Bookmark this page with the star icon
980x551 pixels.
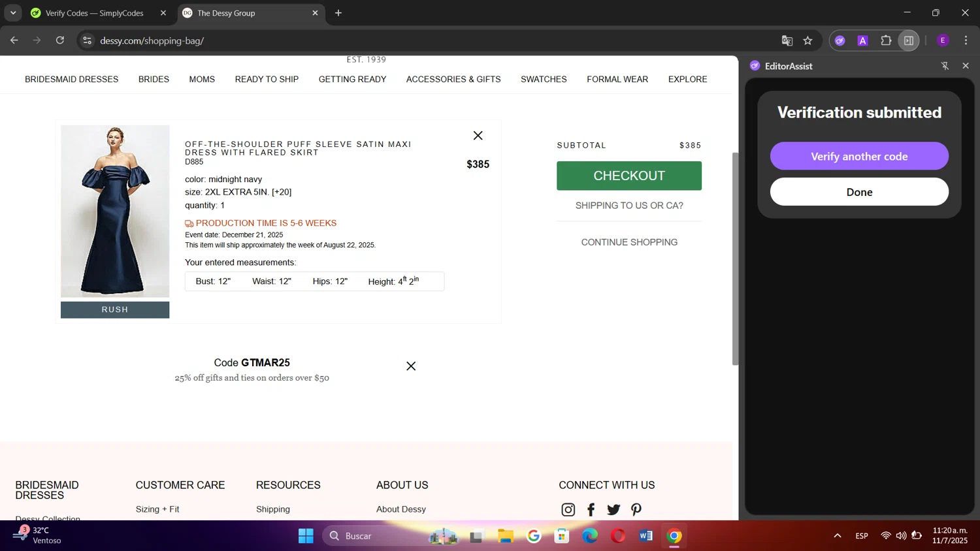(x=808, y=40)
